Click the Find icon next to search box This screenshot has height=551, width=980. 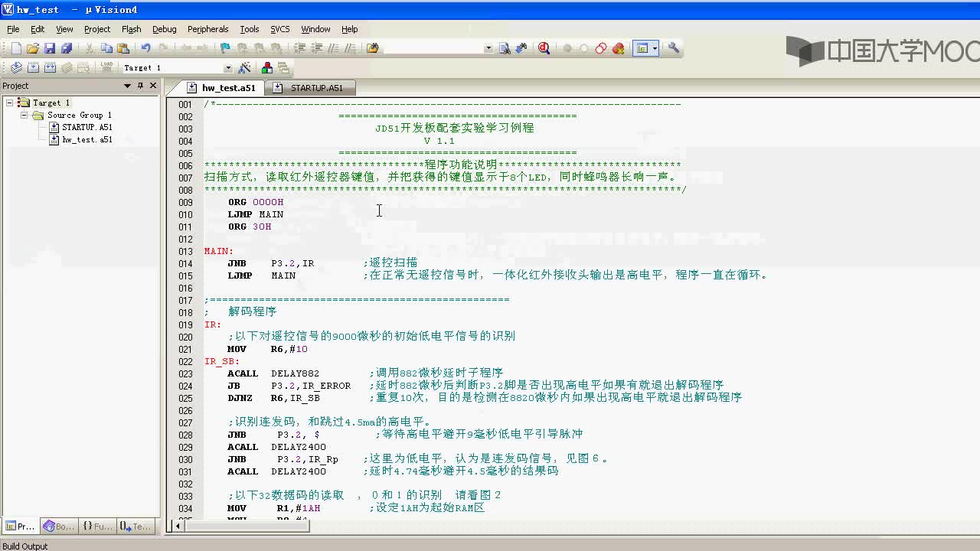[x=505, y=48]
